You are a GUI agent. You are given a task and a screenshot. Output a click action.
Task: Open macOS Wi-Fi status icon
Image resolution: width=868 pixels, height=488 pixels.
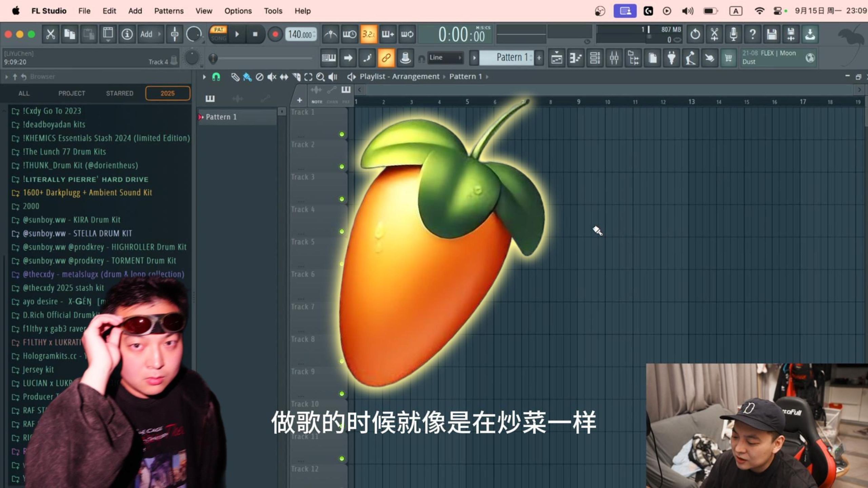pyautogui.click(x=759, y=11)
